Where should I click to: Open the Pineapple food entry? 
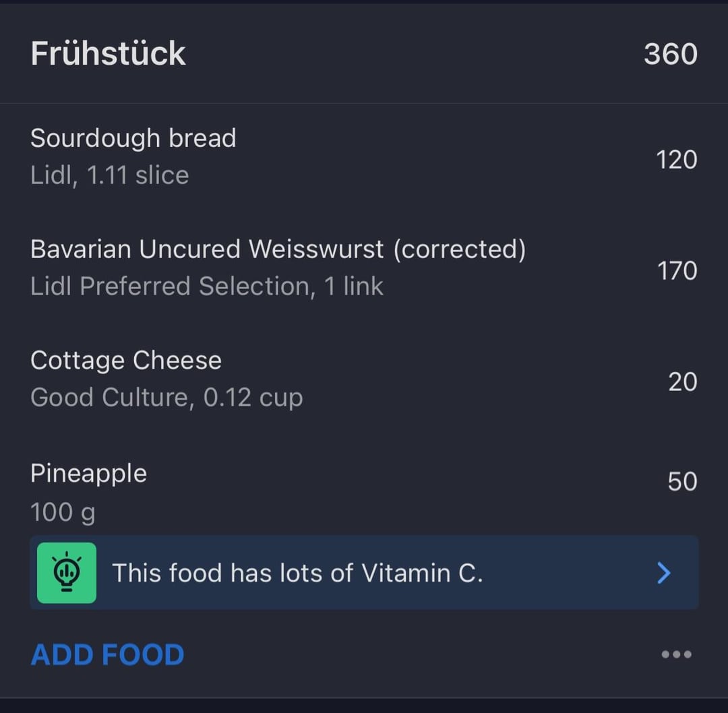coord(364,492)
